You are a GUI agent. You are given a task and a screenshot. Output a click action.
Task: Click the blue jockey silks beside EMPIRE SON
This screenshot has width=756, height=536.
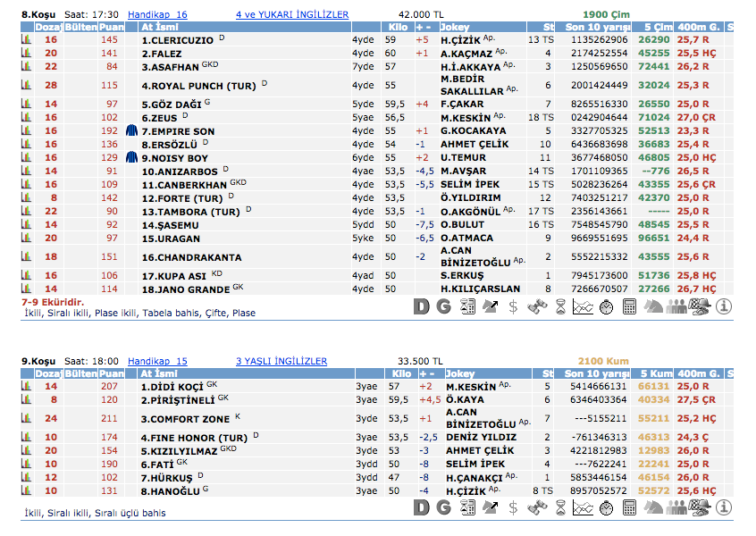click(x=132, y=130)
